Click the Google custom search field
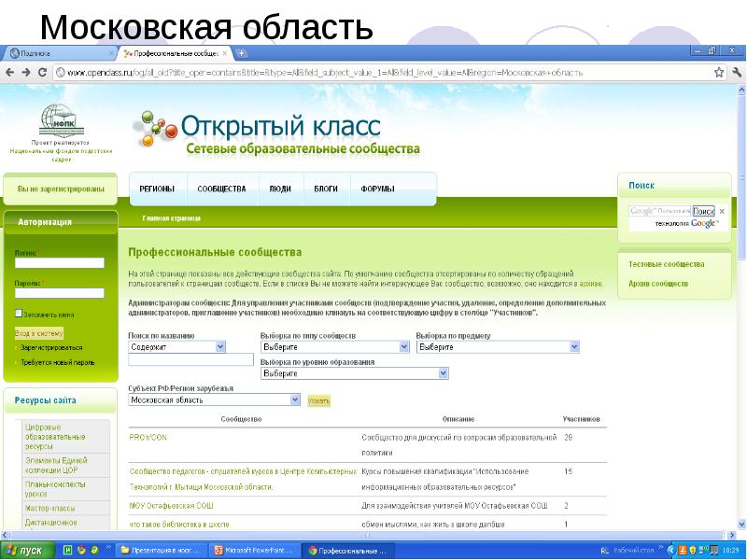 click(x=660, y=211)
